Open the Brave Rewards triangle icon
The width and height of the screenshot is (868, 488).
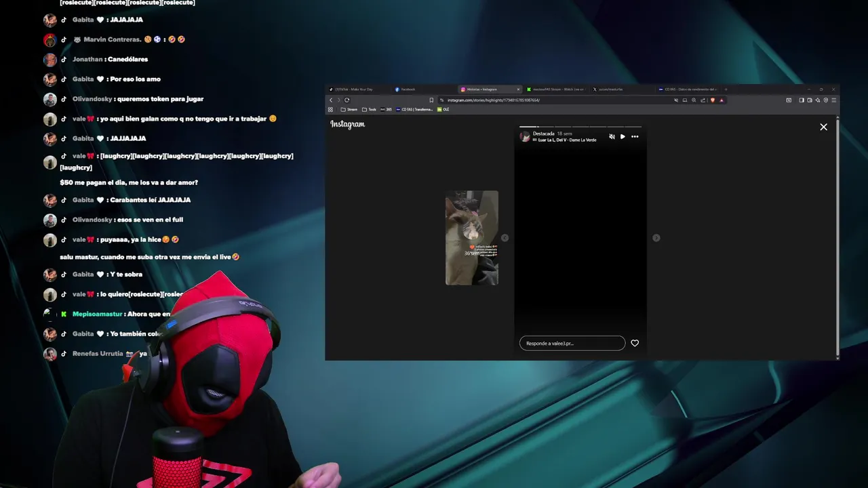(x=722, y=100)
